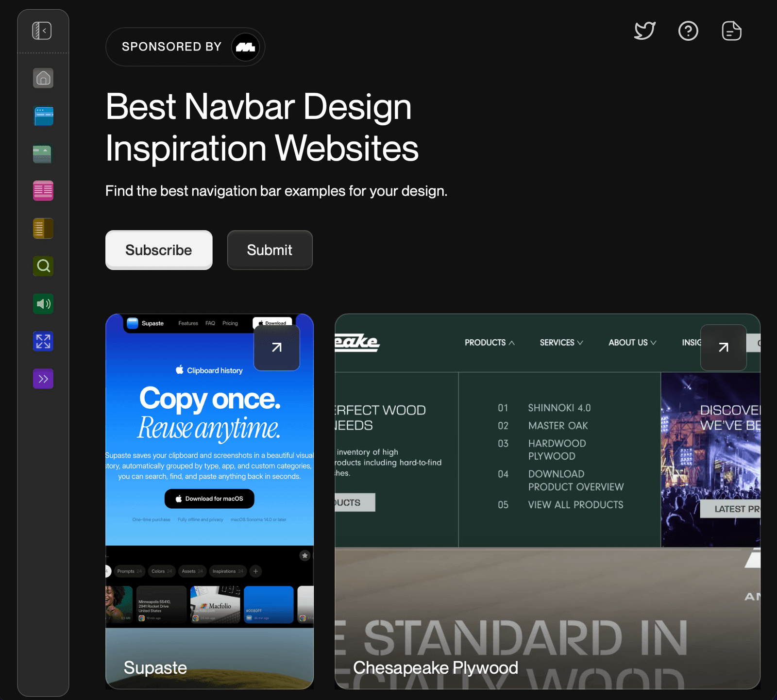
Task: Open the pink text-columns category icon
Action: (43, 191)
